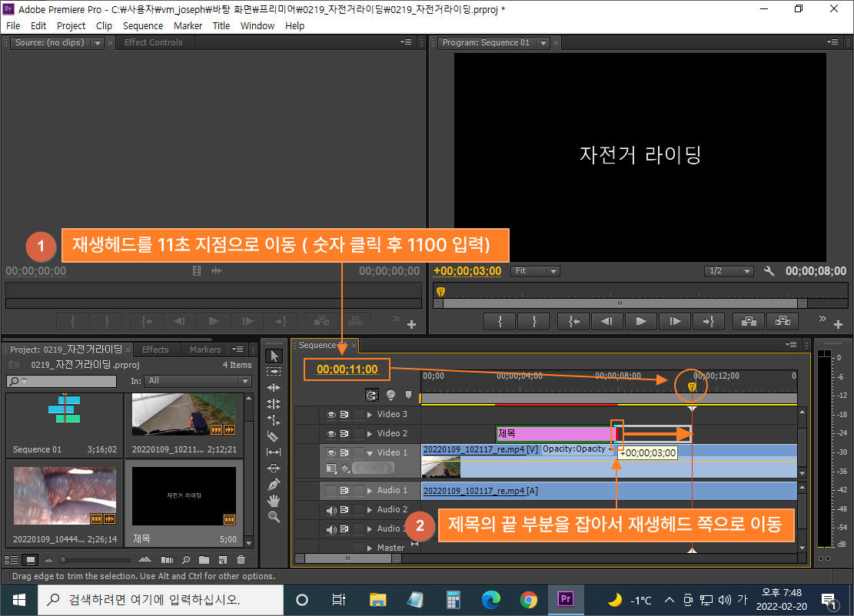
Task: Select the Slip tool
Action: point(274,452)
